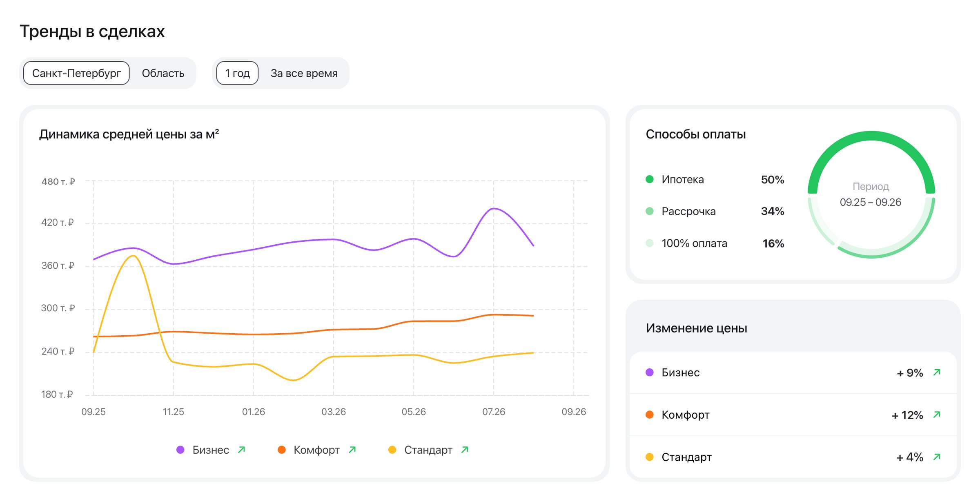Click the pale dot beside 100% оплата
This screenshot has height=504, width=980.
click(x=650, y=243)
